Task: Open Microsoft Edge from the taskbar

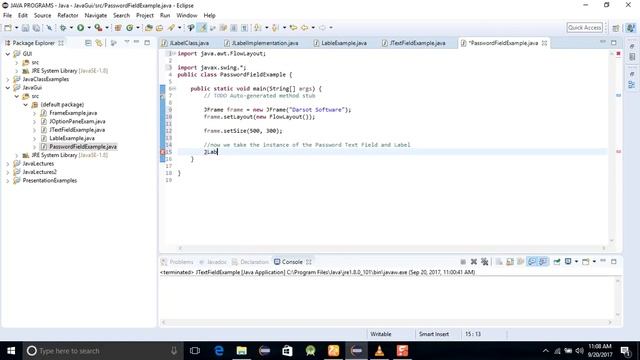Action: point(219,351)
